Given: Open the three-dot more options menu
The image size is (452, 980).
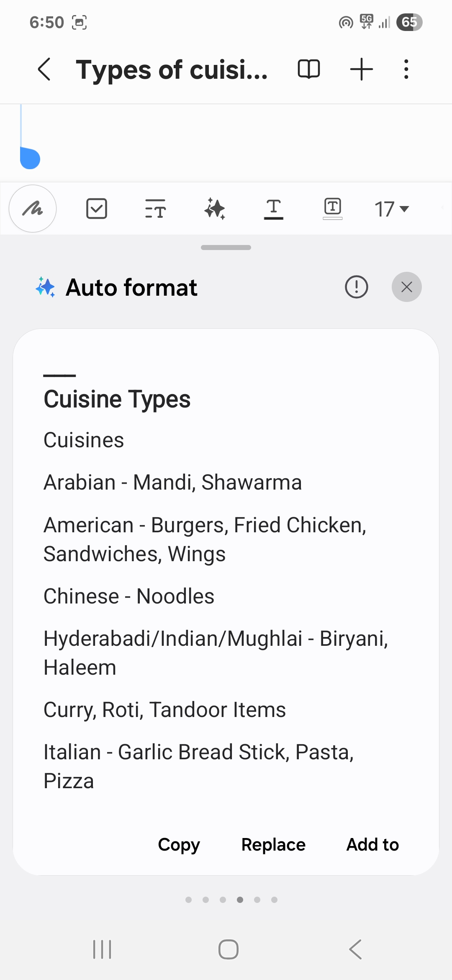Looking at the screenshot, I should click(406, 69).
